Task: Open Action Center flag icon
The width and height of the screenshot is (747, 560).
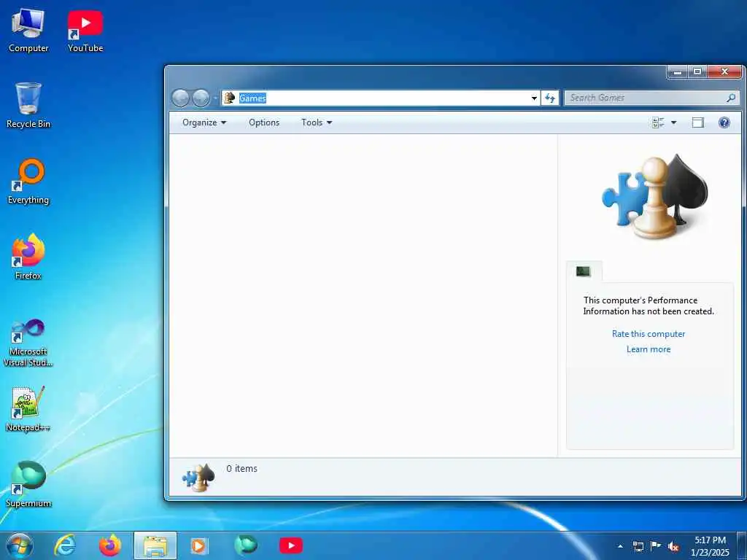Action: (656, 545)
